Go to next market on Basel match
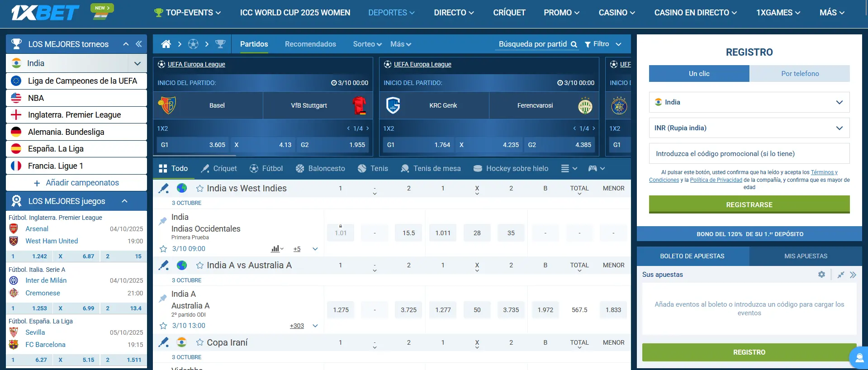Image resolution: width=868 pixels, height=370 pixels. point(368,128)
